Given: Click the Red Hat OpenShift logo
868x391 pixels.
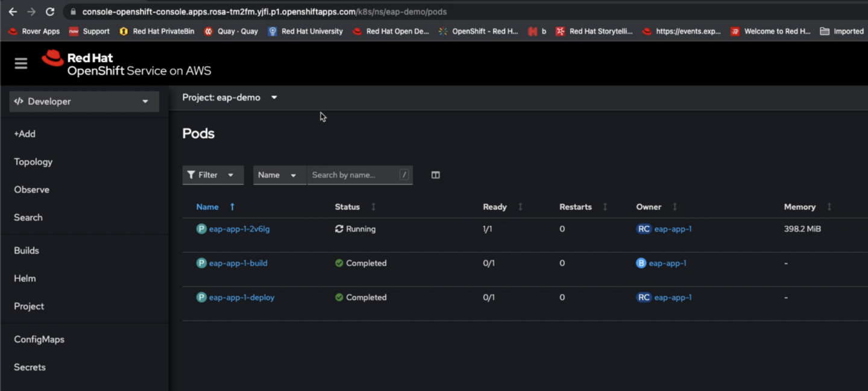Looking at the screenshot, I should coord(127,64).
